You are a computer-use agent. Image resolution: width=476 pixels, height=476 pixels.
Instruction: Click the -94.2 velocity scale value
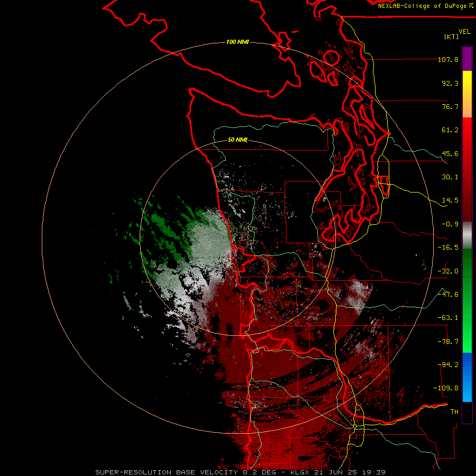(448, 365)
